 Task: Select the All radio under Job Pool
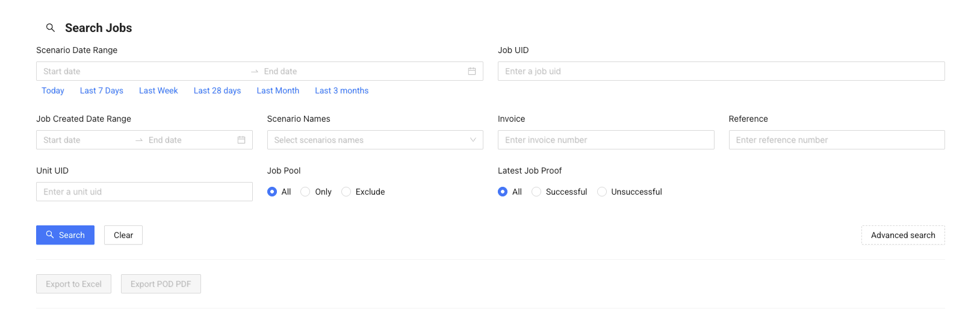(272, 192)
